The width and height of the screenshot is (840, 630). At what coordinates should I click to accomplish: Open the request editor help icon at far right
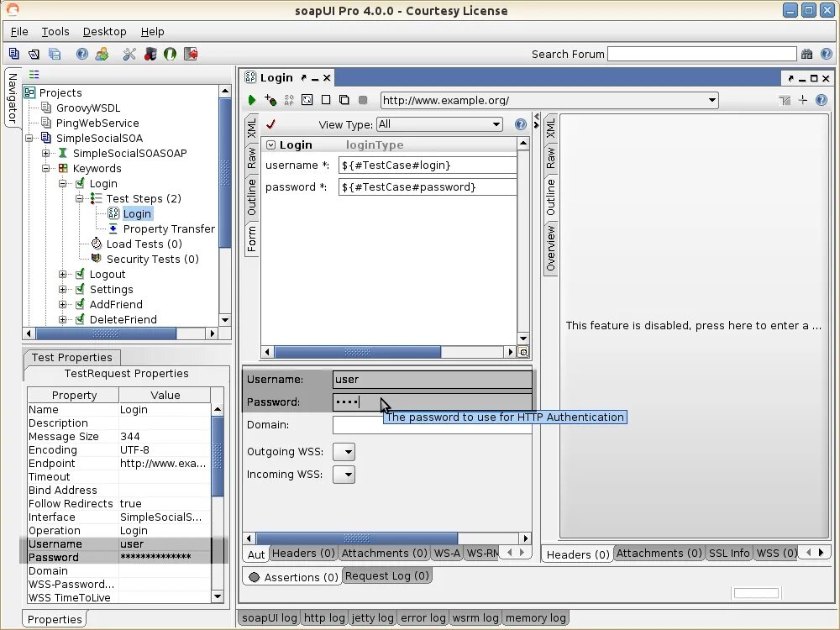coord(822,100)
